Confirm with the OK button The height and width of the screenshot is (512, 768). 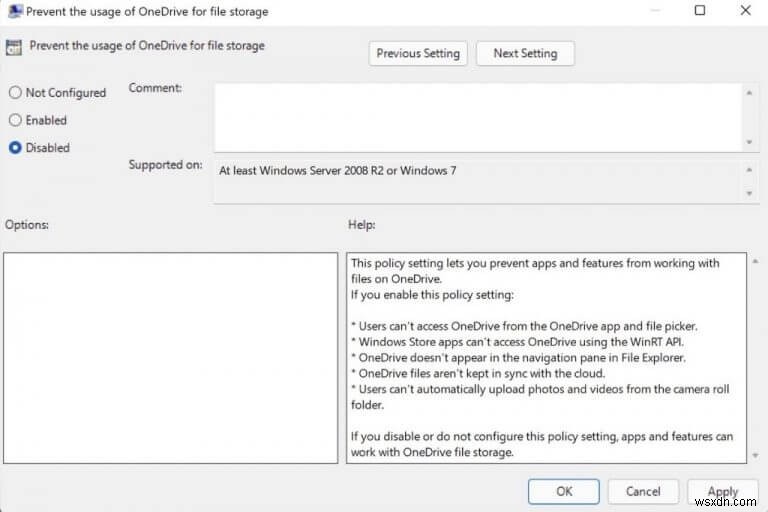(x=564, y=491)
